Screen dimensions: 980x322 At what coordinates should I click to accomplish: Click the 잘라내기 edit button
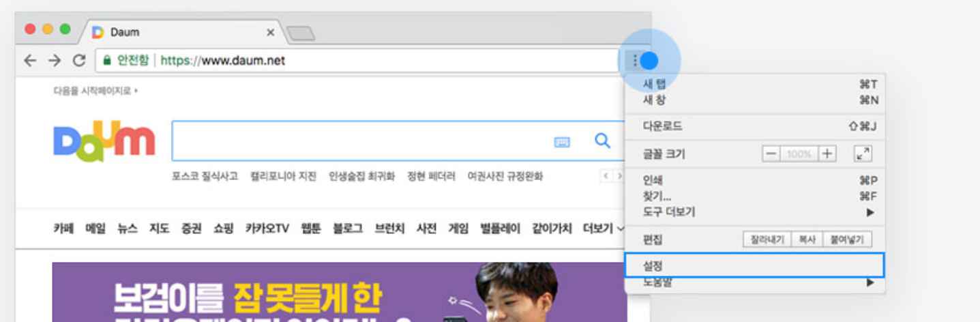point(767,239)
